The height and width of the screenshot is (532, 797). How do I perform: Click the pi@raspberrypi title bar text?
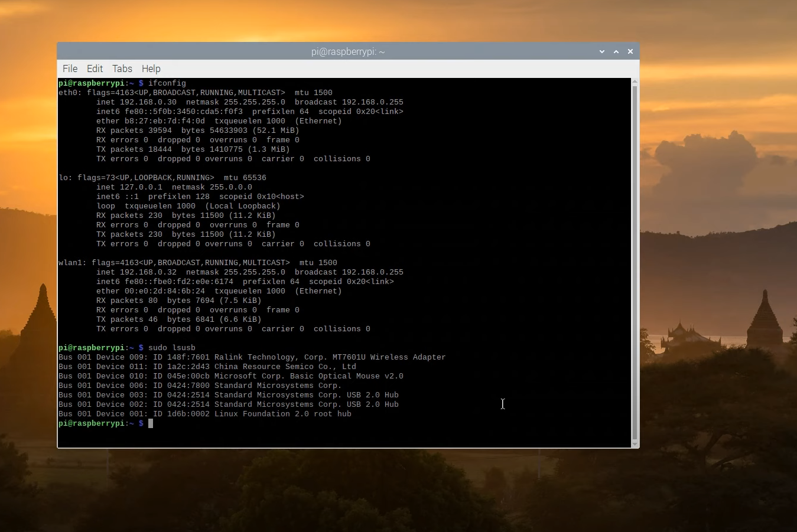point(348,51)
